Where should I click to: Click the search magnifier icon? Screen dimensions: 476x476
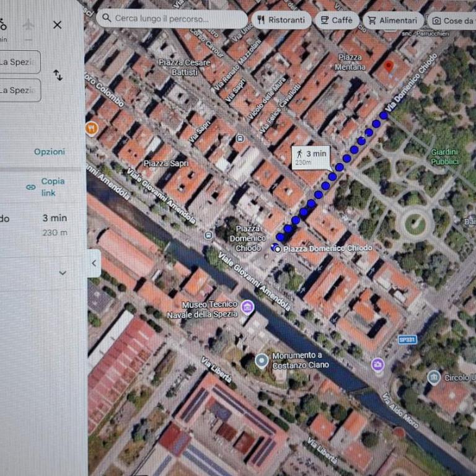107,18
